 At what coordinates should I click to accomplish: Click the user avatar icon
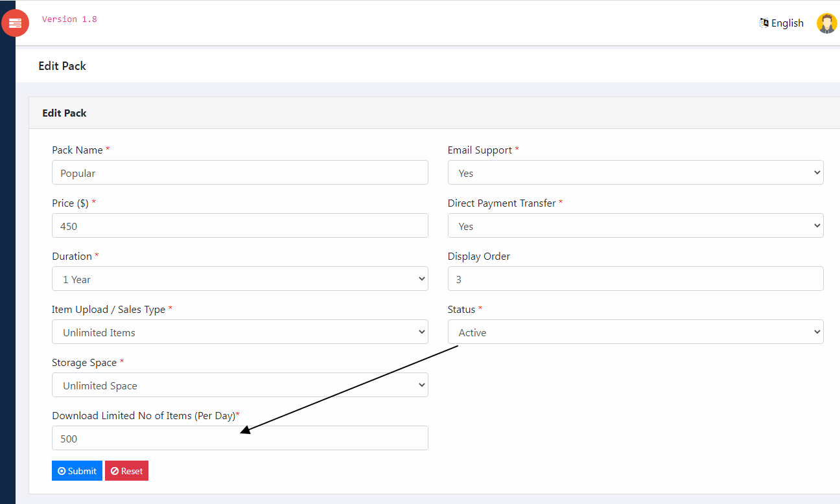826,23
